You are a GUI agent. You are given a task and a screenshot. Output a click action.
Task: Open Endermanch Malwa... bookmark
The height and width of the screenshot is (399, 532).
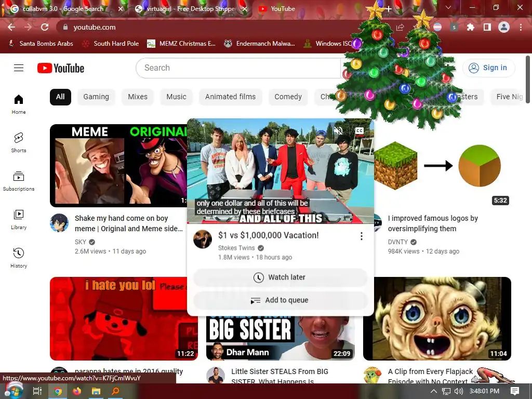[260, 44]
